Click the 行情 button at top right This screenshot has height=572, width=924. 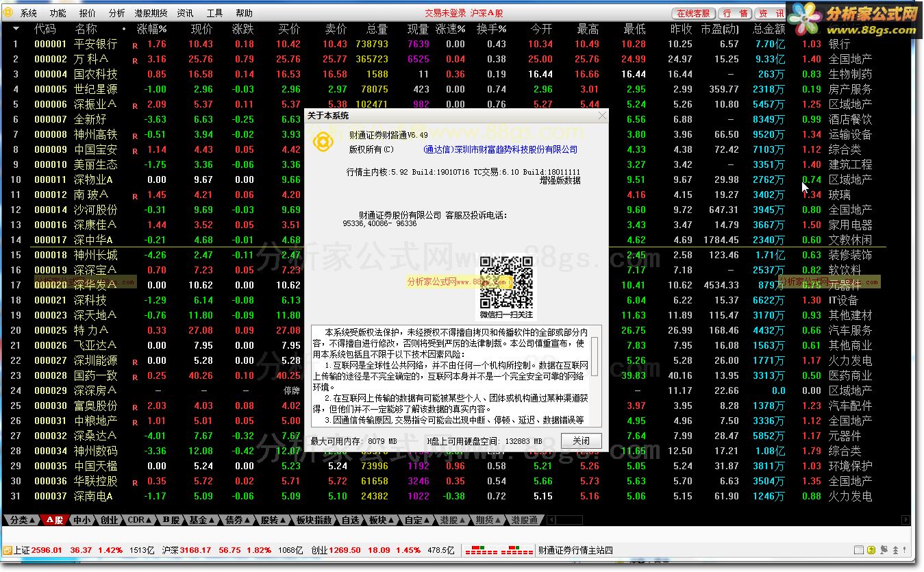pyautogui.click(x=736, y=14)
